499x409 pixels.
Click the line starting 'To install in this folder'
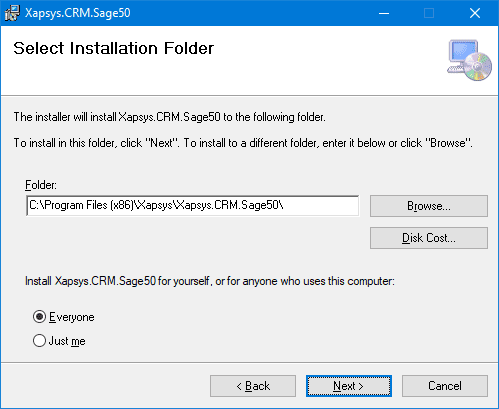tap(243, 143)
